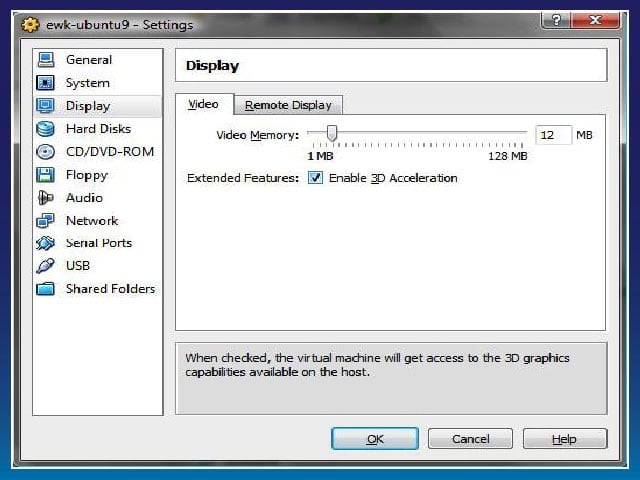This screenshot has width=640, height=480.
Task: Select the Floppy label in the list
Action: (87, 175)
